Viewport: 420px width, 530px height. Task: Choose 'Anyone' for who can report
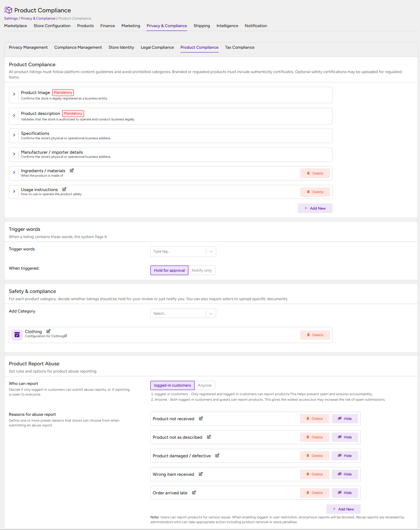205,385
